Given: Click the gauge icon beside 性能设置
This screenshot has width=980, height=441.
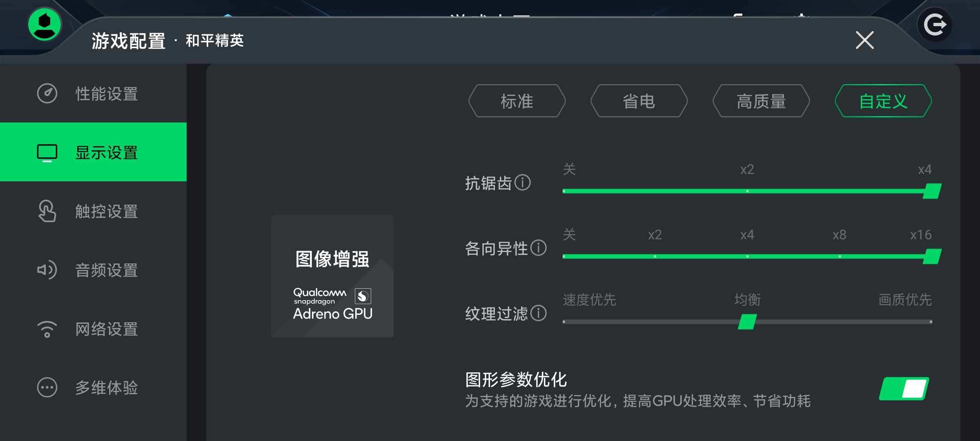Looking at the screenshot, I should point(47,94).
